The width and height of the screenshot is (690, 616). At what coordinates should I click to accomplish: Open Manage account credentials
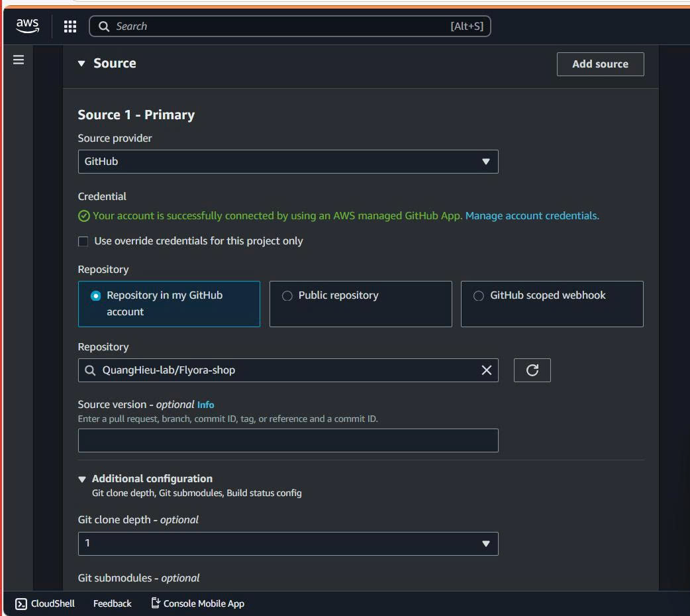click(x=531, y=215)
